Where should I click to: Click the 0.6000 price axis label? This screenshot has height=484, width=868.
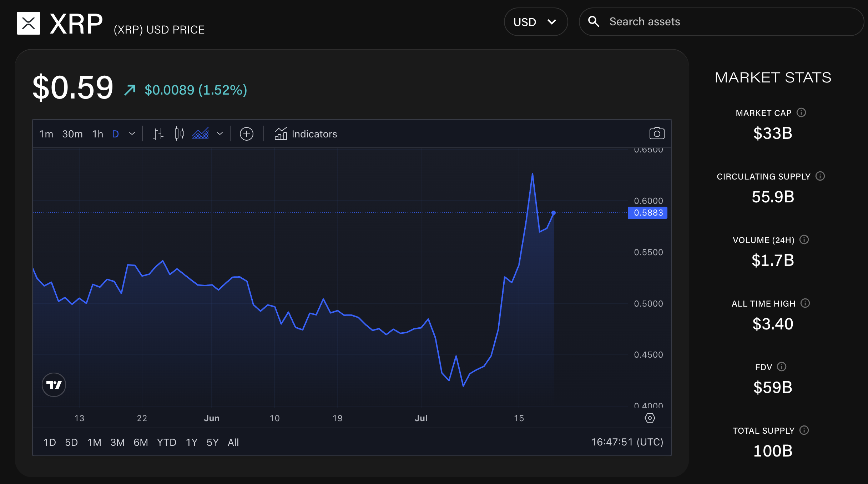[649, 201]
